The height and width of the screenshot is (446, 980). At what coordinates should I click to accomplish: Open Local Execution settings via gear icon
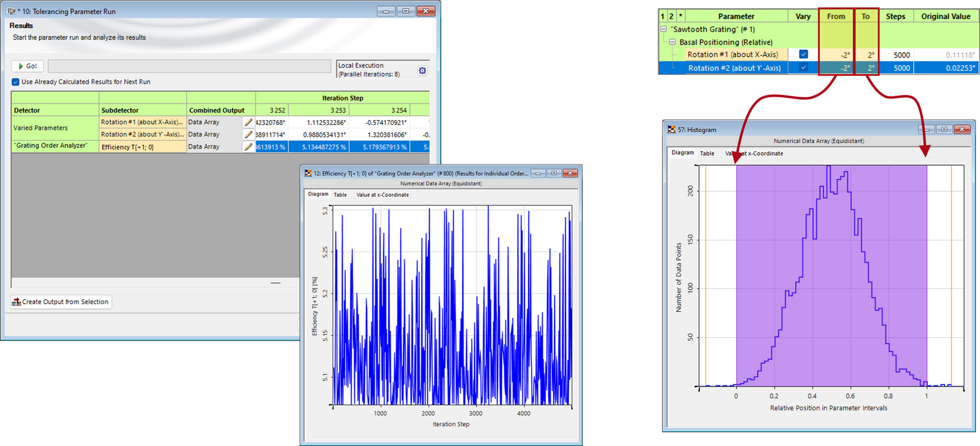click(422, 70)
